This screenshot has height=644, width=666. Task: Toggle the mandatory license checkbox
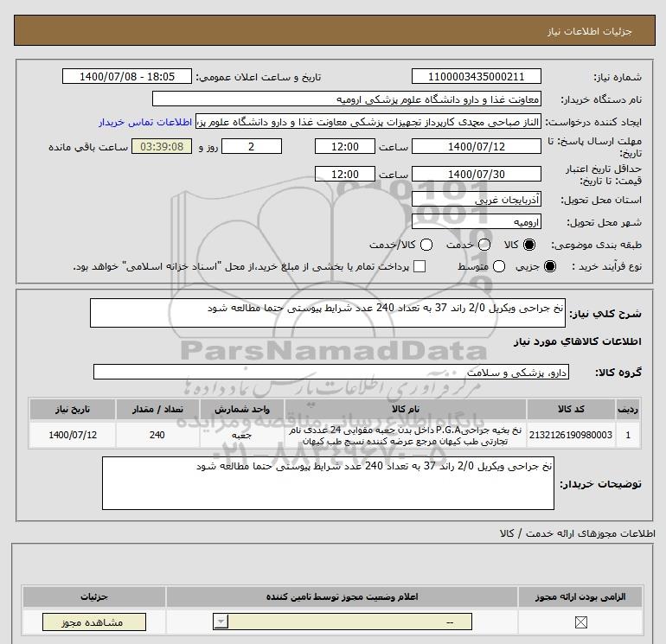pyautogui.click(x=580, y=622)
